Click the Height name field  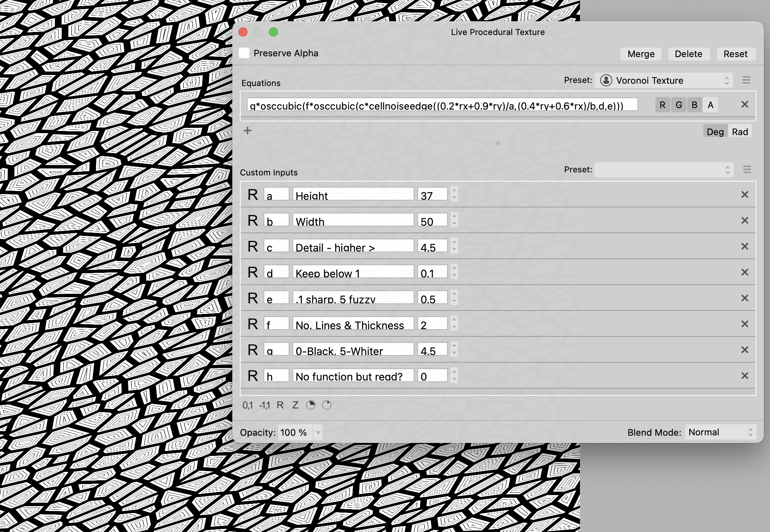(x=353, y=194)
